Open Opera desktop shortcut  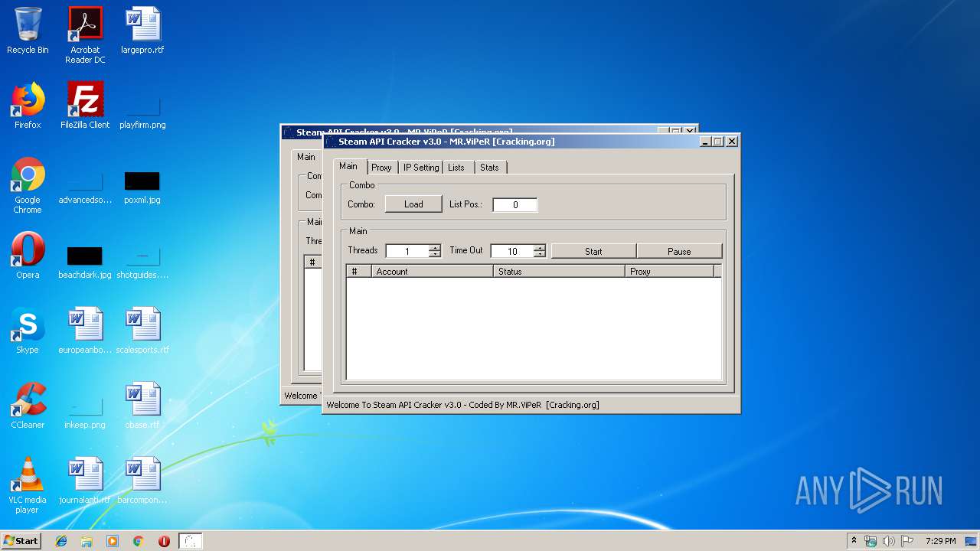pos(28,256)
